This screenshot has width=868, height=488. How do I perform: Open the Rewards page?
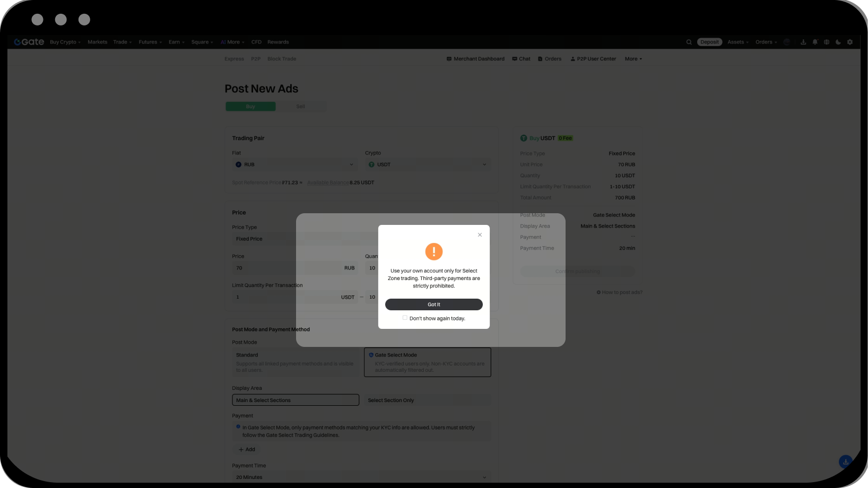pyautogui.click(x=278, y=42)
